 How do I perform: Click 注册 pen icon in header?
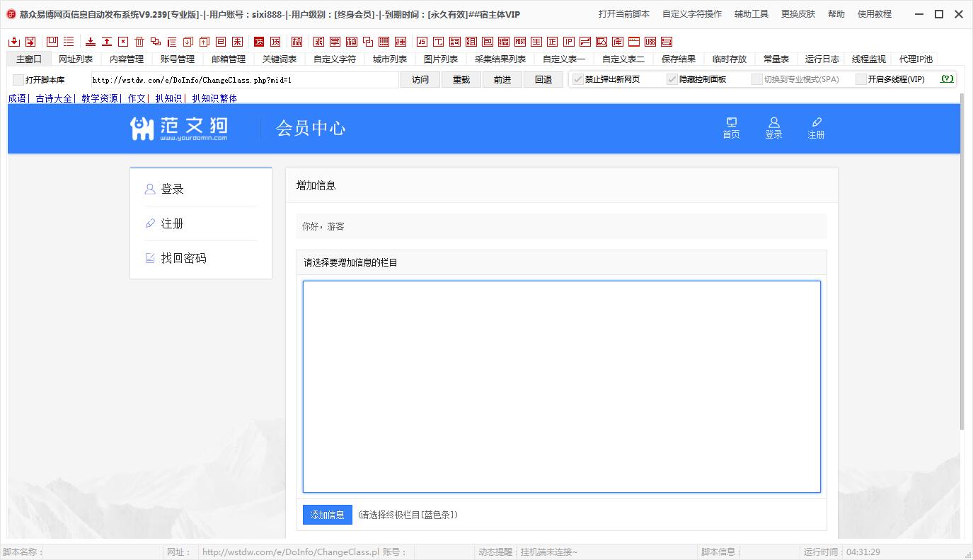(x=816, y=128)
